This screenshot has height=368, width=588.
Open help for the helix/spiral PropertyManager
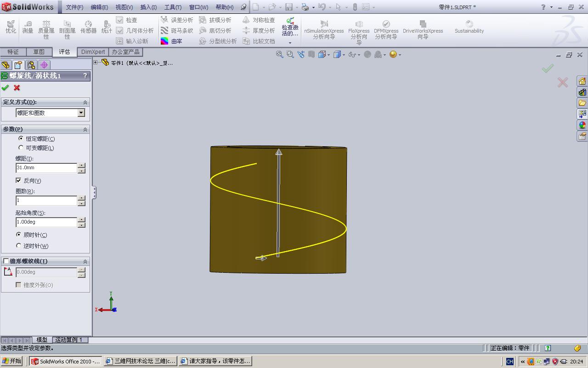(x=85, y=76)
